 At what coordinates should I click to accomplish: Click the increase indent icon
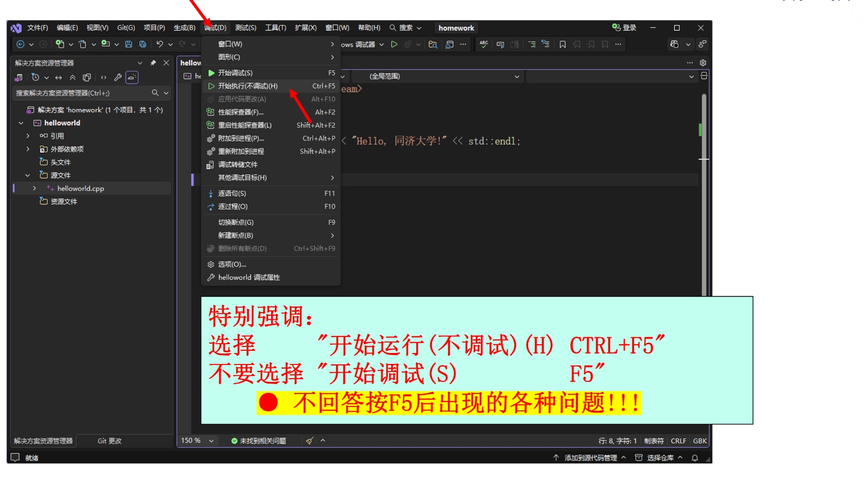click(x=545, y=44)
